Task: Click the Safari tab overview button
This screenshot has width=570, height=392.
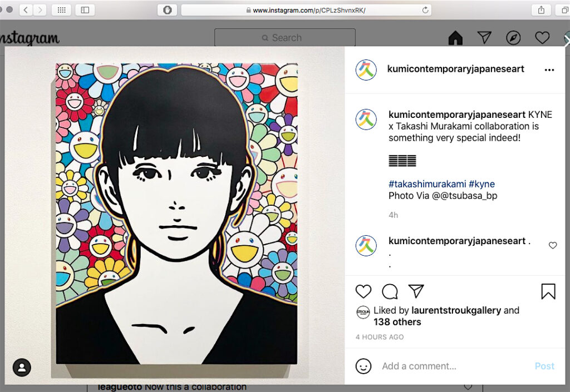Action: pyautogui.click(x=563, y=10)
